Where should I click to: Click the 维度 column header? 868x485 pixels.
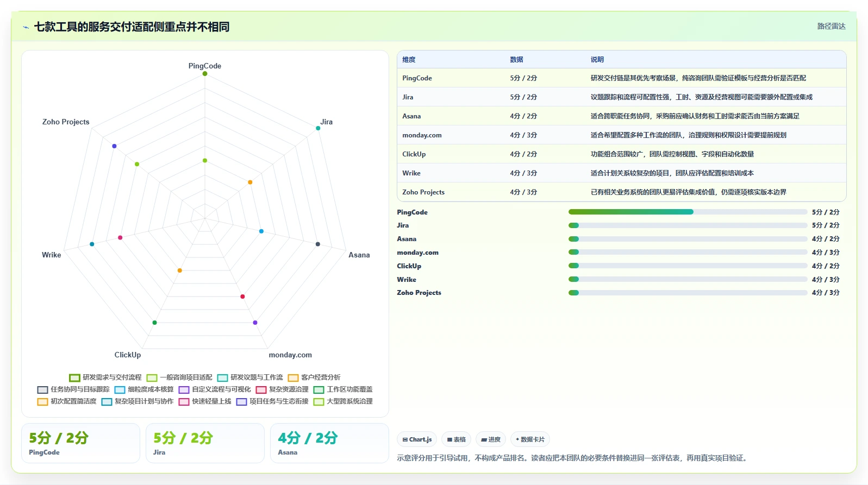click(x=409, y=60)
